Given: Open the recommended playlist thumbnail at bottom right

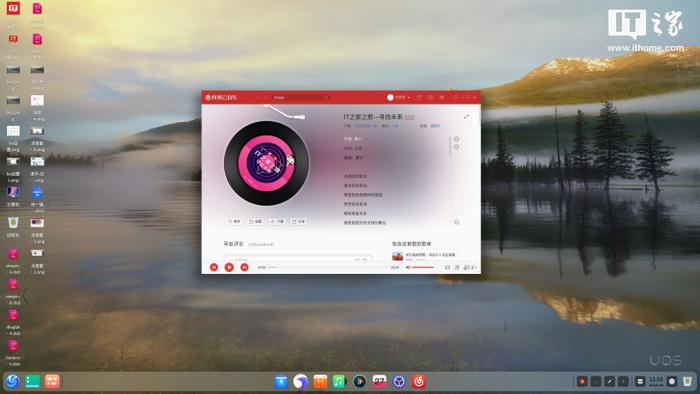Looking at the screenshot, I should point(397,256).
